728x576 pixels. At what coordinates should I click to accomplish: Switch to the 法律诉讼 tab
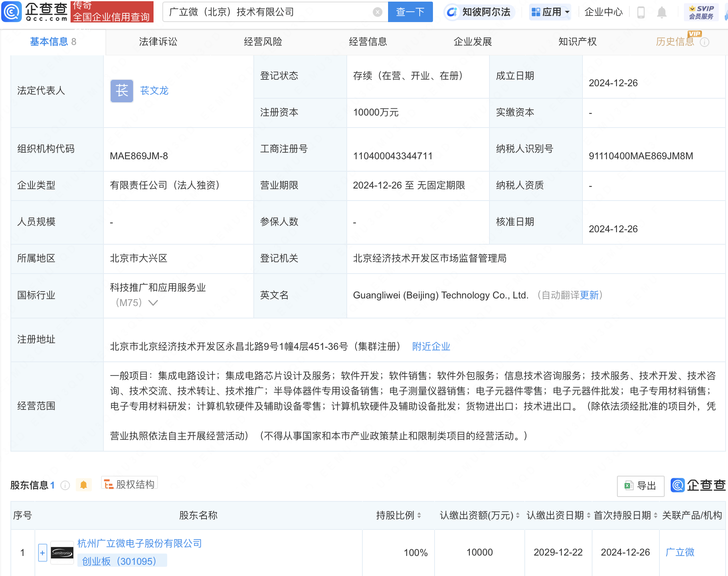tap(158, 41)
